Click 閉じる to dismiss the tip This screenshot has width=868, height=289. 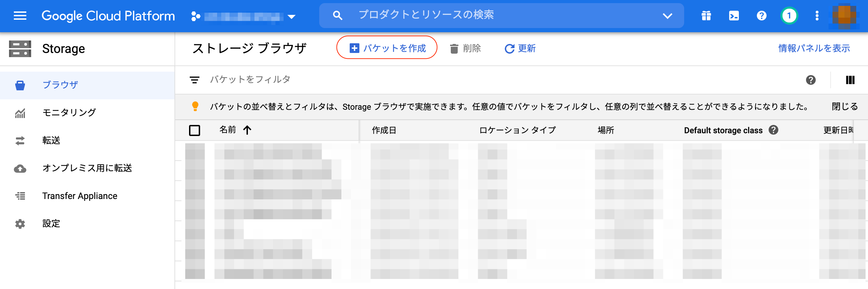[844, 106]
